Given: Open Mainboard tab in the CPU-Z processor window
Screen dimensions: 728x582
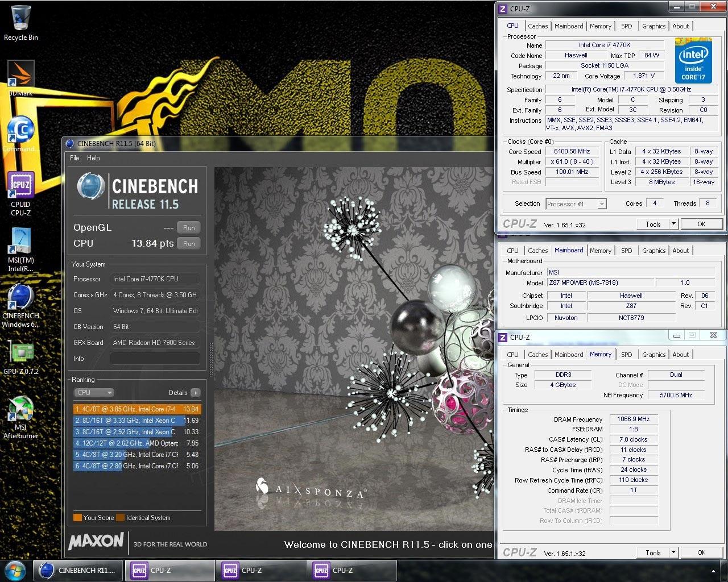Looking at the screenshot, I should [569, 26].
